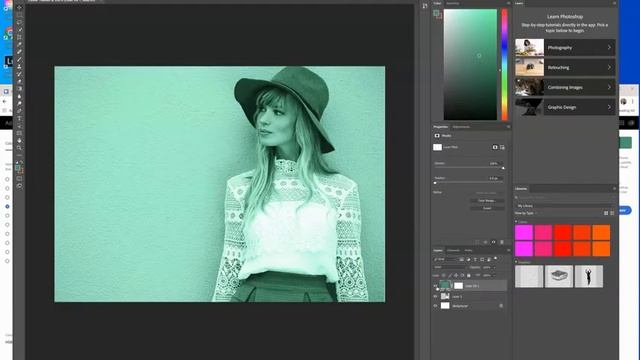Expand the Retouching tutorials row
This screenshot has width=640, height=360.
[x=565, y=67]
